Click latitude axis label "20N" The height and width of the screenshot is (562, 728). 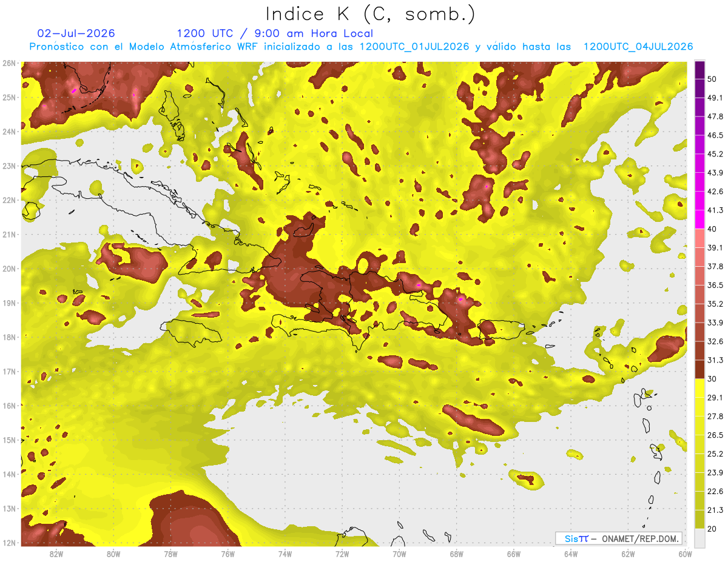tap(8, 269)
